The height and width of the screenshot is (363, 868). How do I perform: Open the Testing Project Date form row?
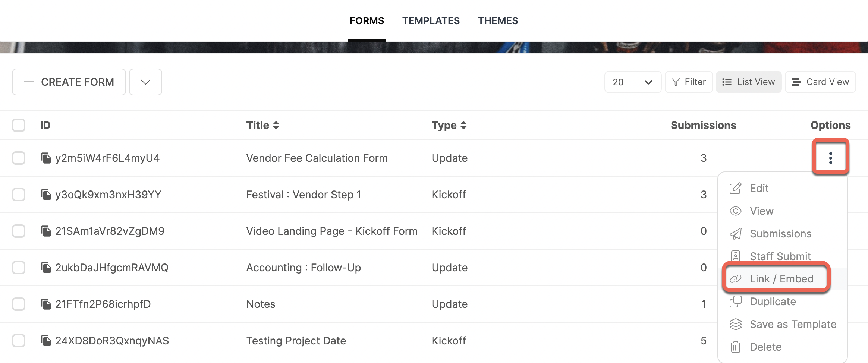pos(296,341)
